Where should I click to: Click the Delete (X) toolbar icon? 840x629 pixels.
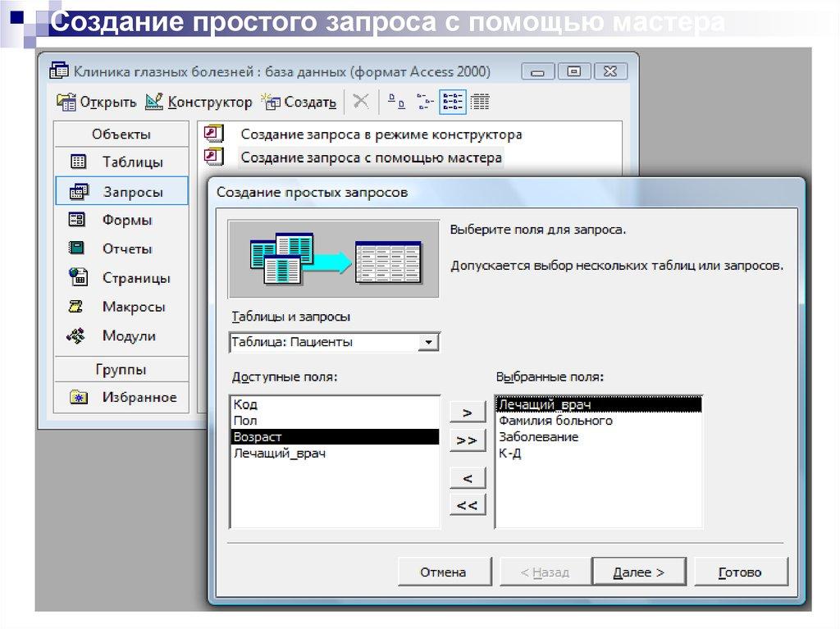pyautogui.click(x=361, y=102)
